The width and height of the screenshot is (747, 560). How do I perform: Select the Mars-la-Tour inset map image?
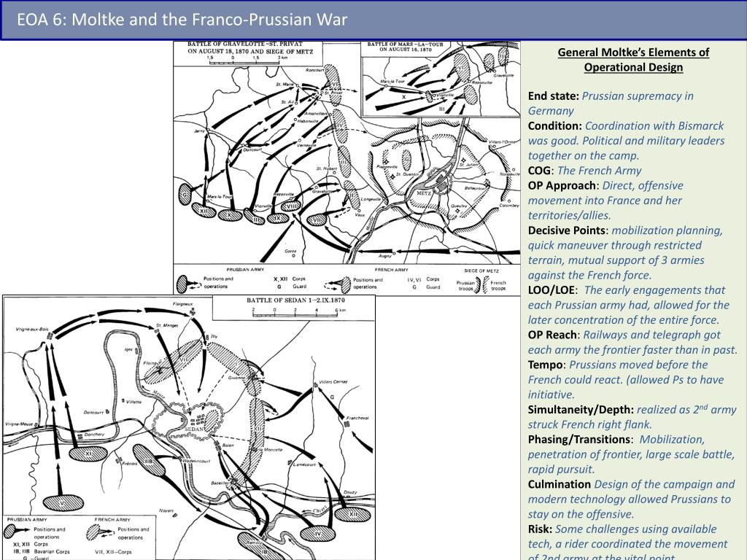click(x=441, y=79)
